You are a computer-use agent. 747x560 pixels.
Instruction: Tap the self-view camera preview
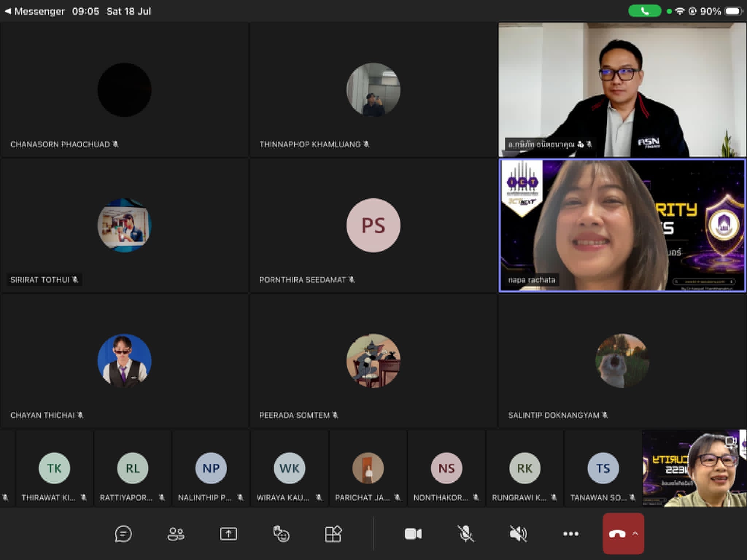[694, 468]
